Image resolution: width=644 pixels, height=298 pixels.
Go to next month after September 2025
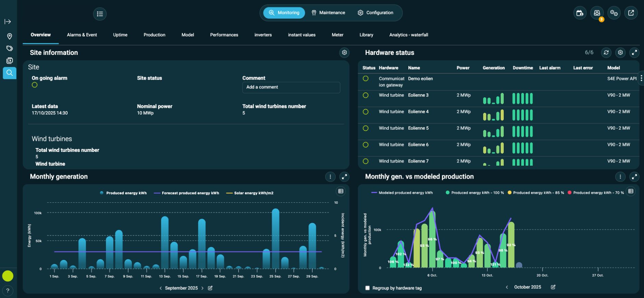click(x=202, y=288)
